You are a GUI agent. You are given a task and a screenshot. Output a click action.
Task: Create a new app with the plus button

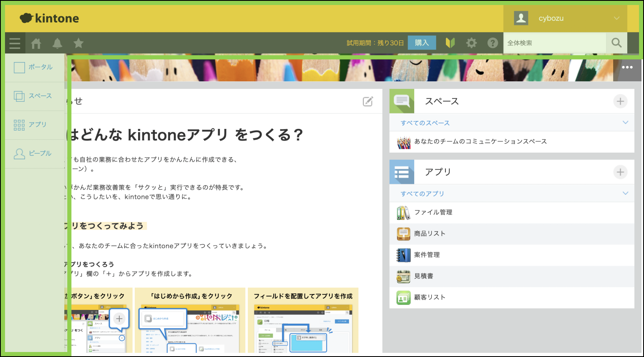point(620,172)
